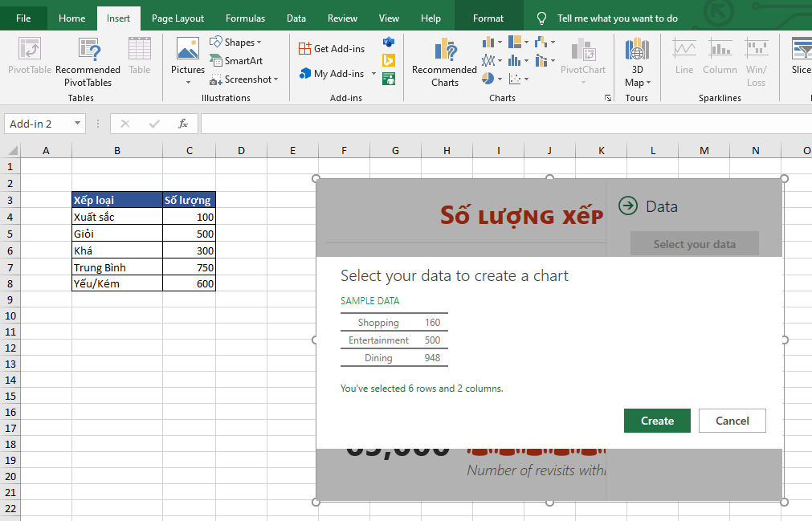
Task: Open the Formulas ribbon tab
Action: [245, 18]
